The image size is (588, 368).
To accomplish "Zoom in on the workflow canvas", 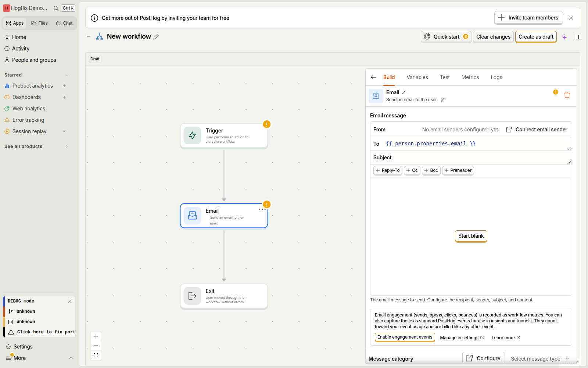I will pyautogui.click(x=96, y=336).
